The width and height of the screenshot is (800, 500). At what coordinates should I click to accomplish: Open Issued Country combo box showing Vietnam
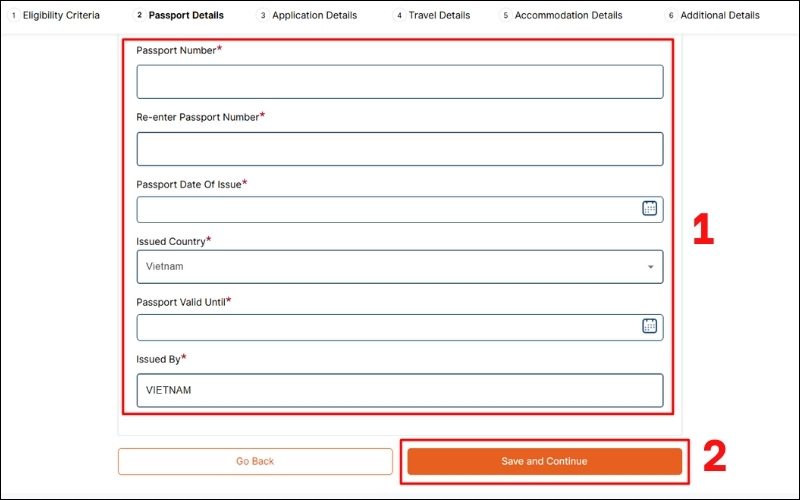[390, 267]
